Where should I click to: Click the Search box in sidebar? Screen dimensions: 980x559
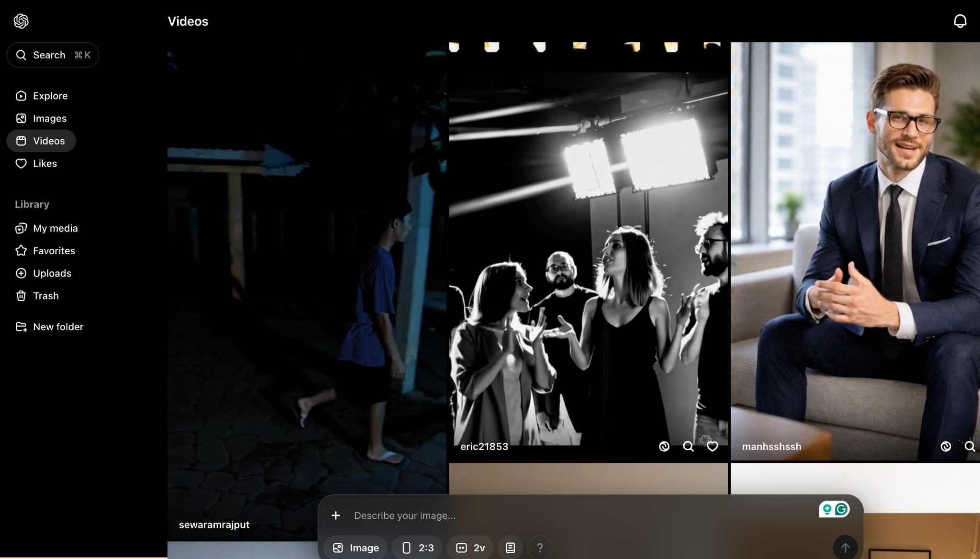click(53, 55)
